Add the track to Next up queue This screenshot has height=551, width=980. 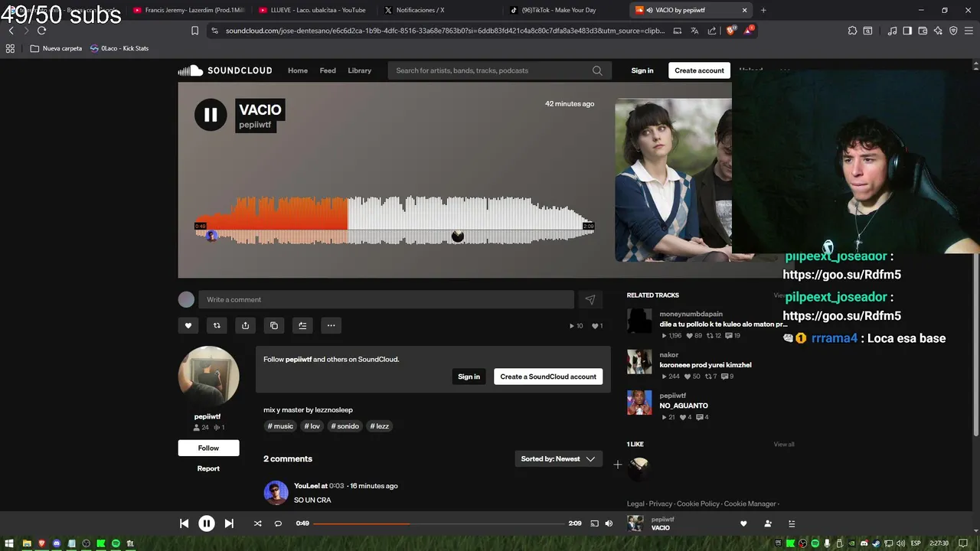302,325
